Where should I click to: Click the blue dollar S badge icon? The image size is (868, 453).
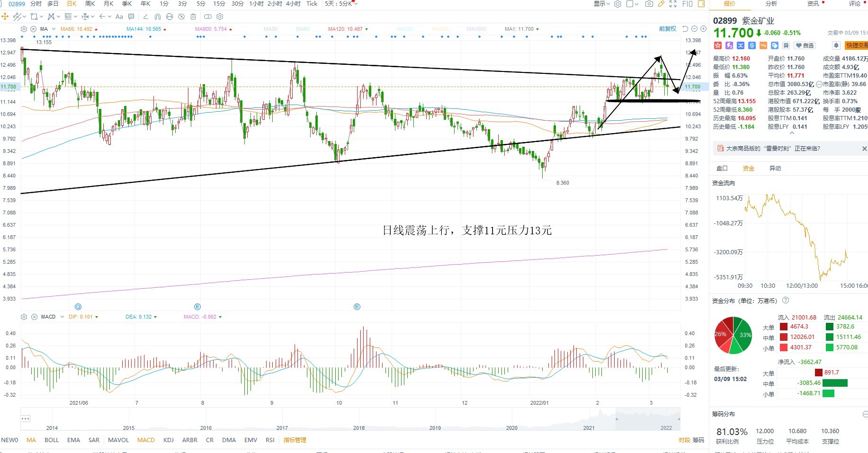coord(752,45)
